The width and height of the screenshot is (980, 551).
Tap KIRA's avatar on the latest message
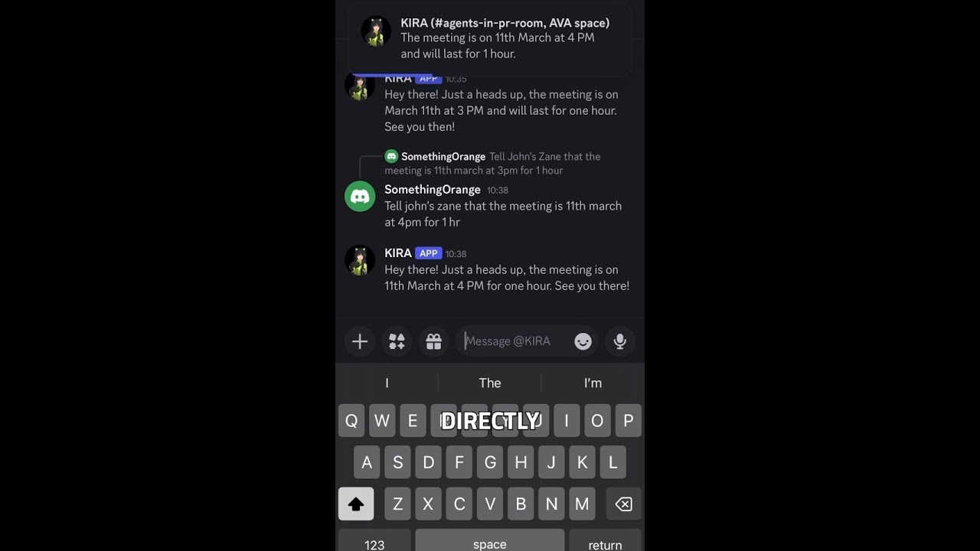(360, 260)
